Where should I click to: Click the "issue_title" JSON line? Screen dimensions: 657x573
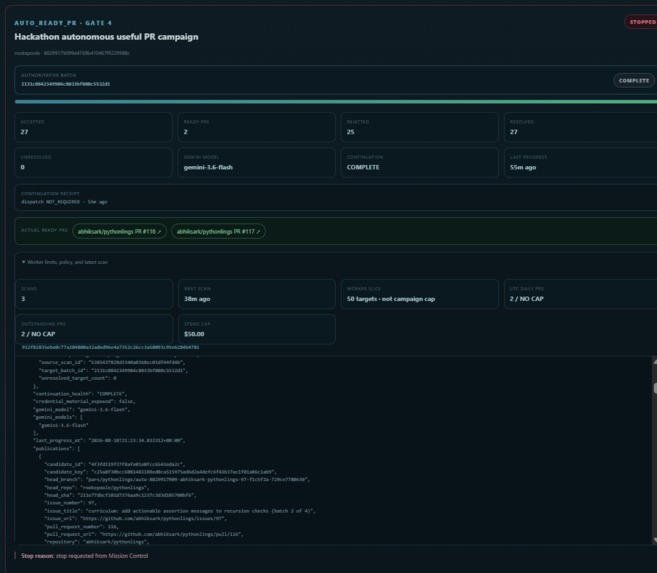[x=180, y=511]
